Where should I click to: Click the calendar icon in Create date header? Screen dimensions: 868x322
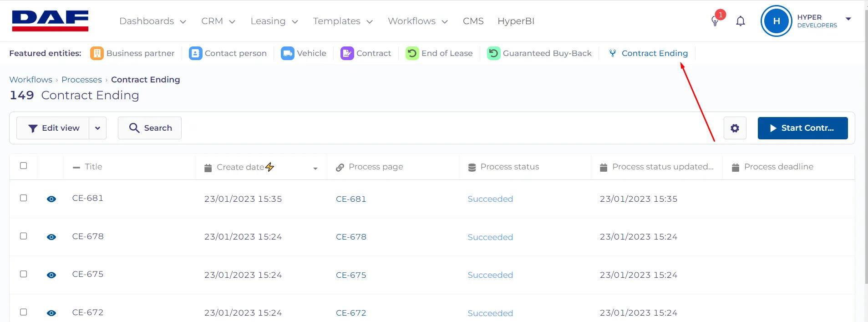(208, 168)
